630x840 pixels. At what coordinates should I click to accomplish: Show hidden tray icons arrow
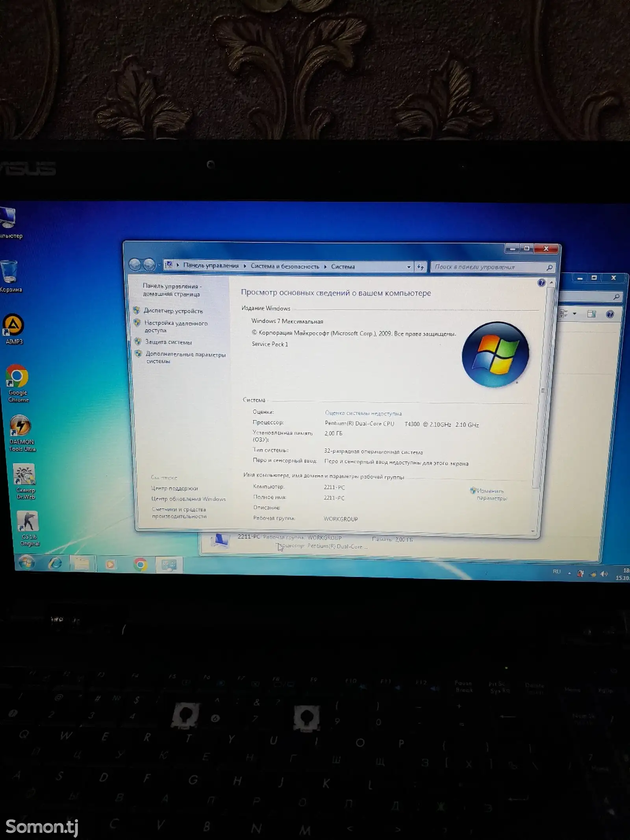pos(569,573)
